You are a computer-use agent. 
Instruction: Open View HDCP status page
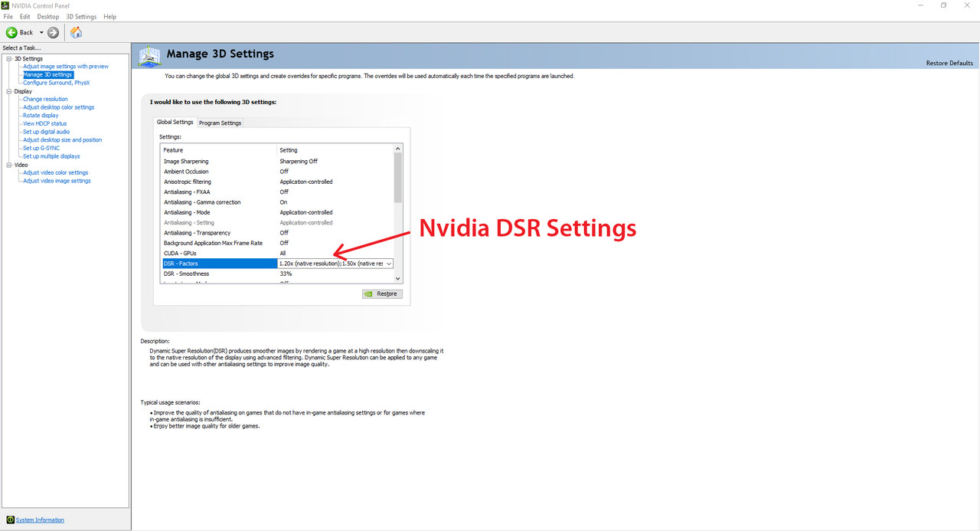click(x=44, y=123)
